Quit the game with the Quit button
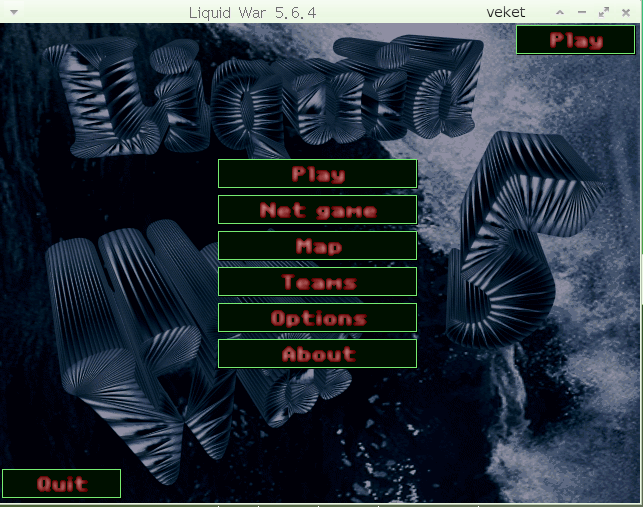 (62, 484)
